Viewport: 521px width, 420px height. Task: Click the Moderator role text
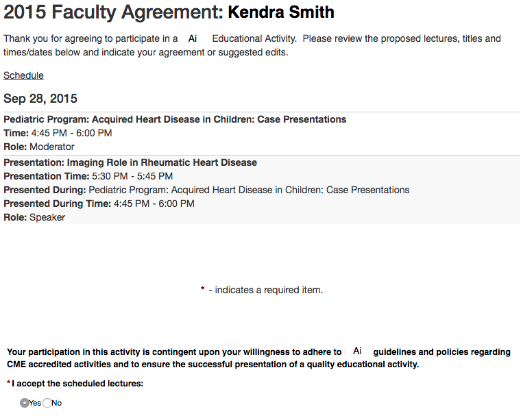tap(52, 147)
